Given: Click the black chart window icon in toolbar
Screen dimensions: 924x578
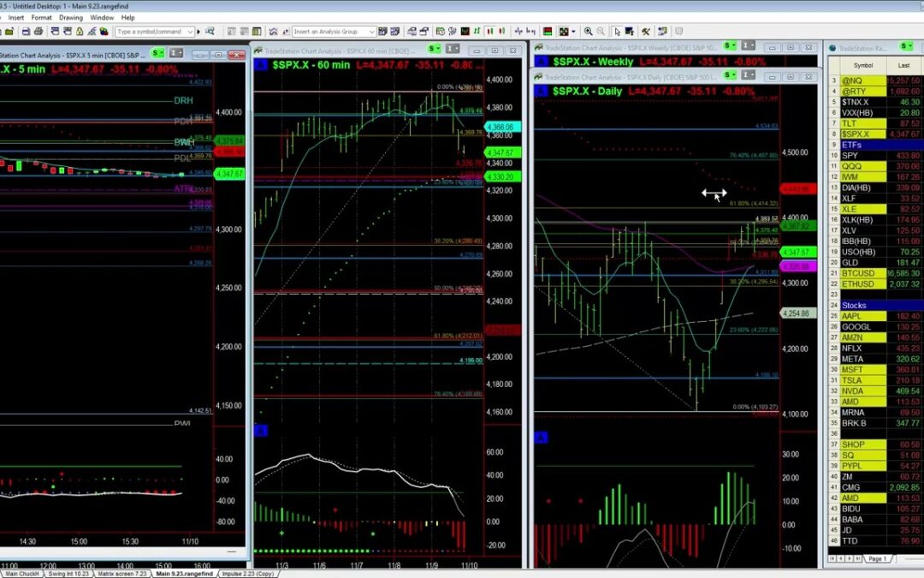Looking at the screenshot, I should (x=465, y=32).
